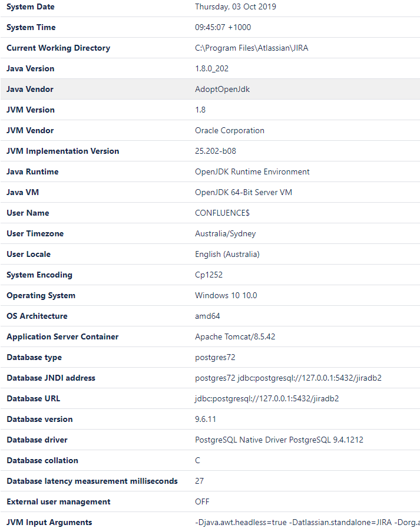Select 'Current Working Directory' label
The image size is (420, 528).
click(x=58, y=48)
